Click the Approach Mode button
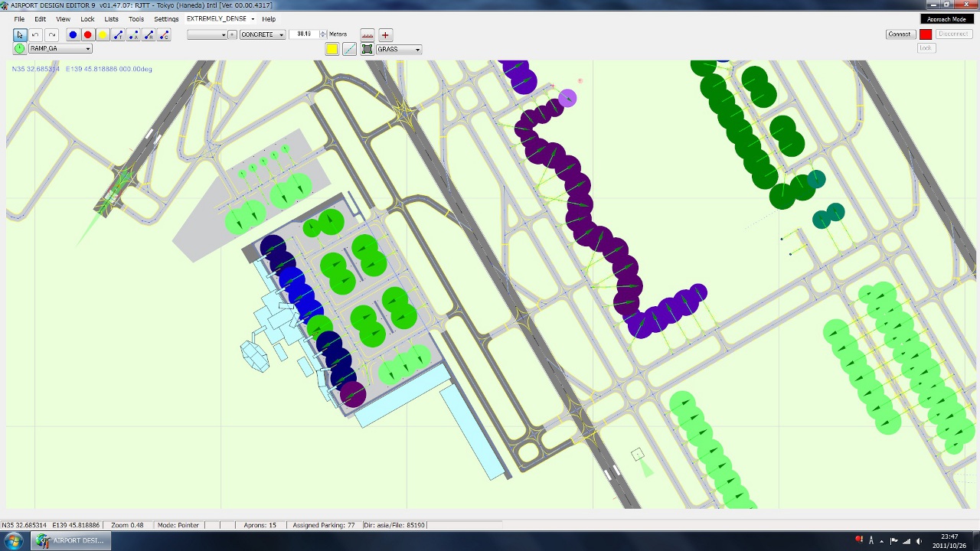Image resolution: width=980 pixels, height=551 pixels. [946, 19]
